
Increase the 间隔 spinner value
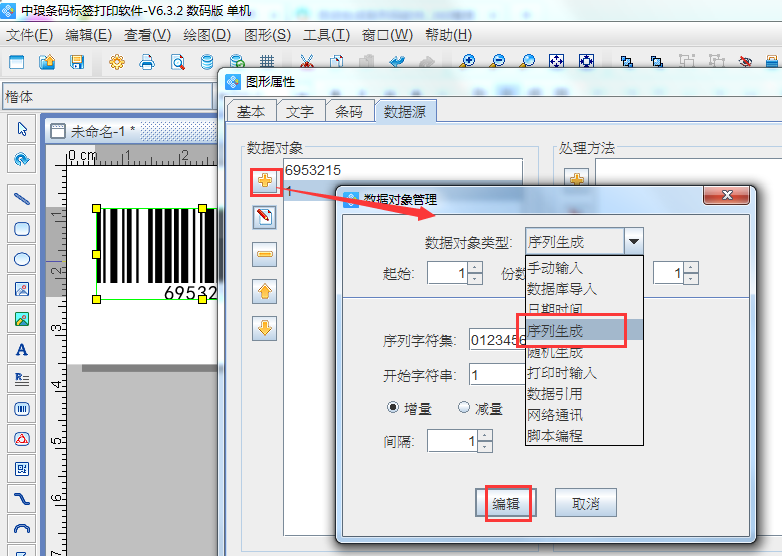[485, 435]
